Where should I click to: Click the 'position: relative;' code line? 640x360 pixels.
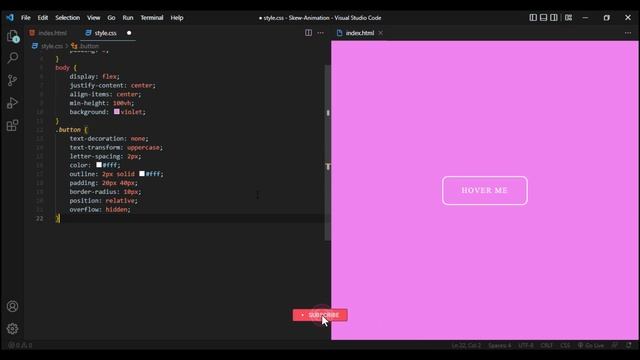pos(103,200)
